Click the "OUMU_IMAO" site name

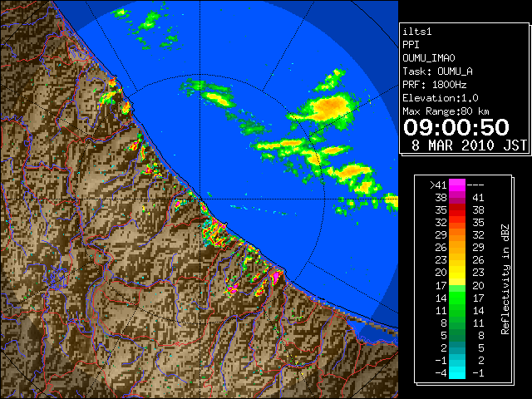point(429,58)
